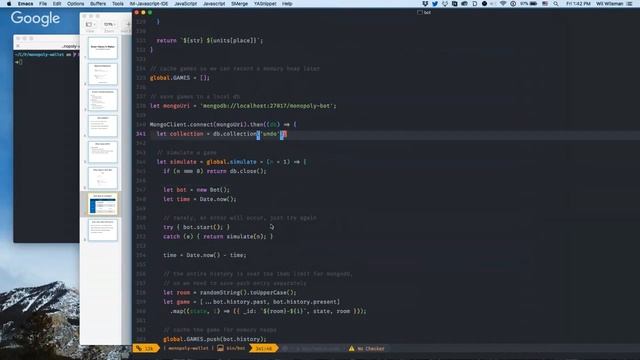Viewport: 640px width, 360px height.
Task: Click the global.GAMES.push(bot.history) line
Action: click(x=215, y=339)
